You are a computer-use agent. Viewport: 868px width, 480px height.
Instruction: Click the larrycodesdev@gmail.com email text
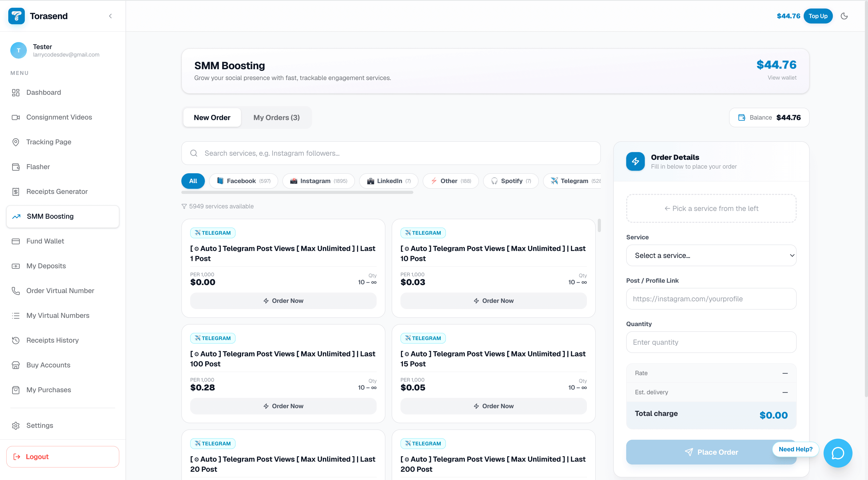(x=66, y=54)
